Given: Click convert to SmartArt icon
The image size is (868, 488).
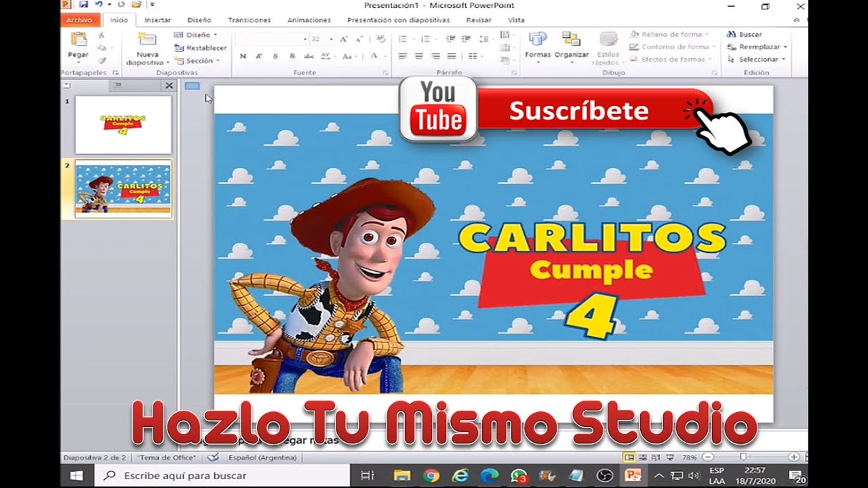Looking at the screenshot, I should pos(505,60).
